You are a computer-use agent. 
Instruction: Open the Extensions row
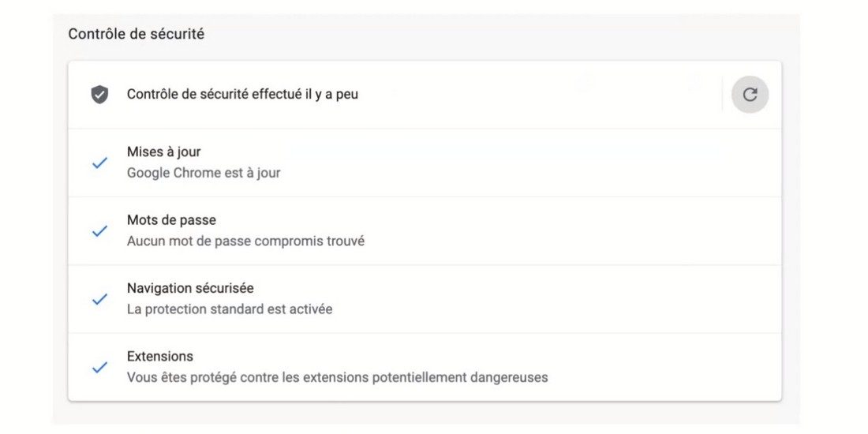[x=425, y=367]
